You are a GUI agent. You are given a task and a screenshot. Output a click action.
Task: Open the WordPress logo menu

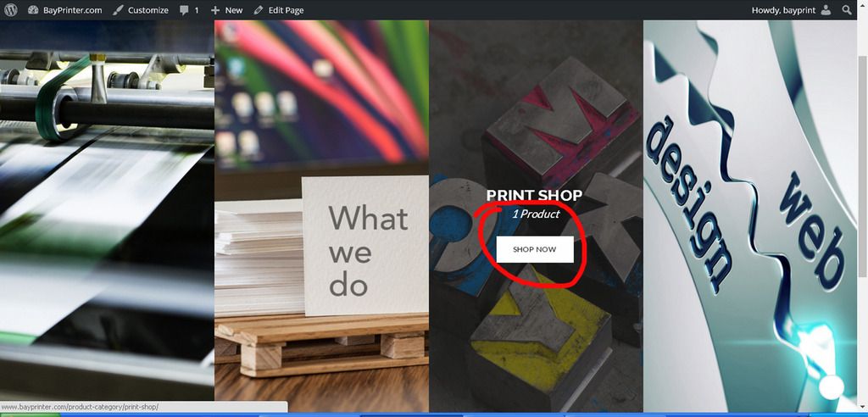pyautogui.click(x=11, y=10)
